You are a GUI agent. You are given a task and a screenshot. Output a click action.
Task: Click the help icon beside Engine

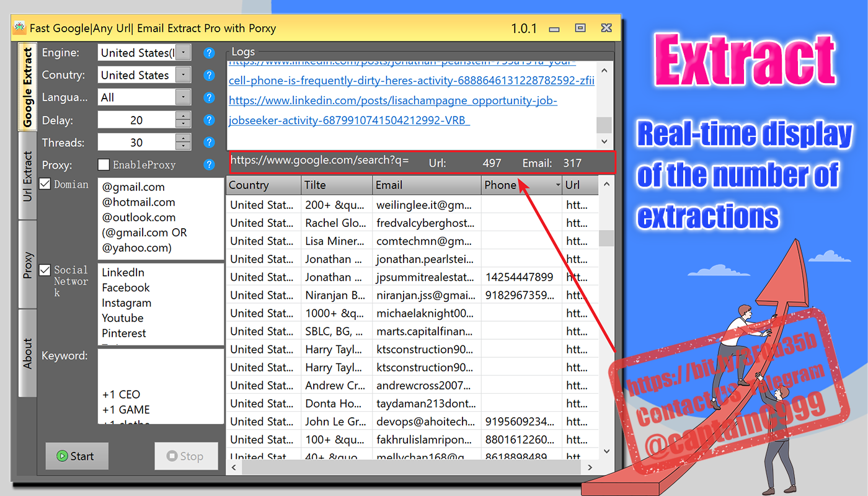209,53
